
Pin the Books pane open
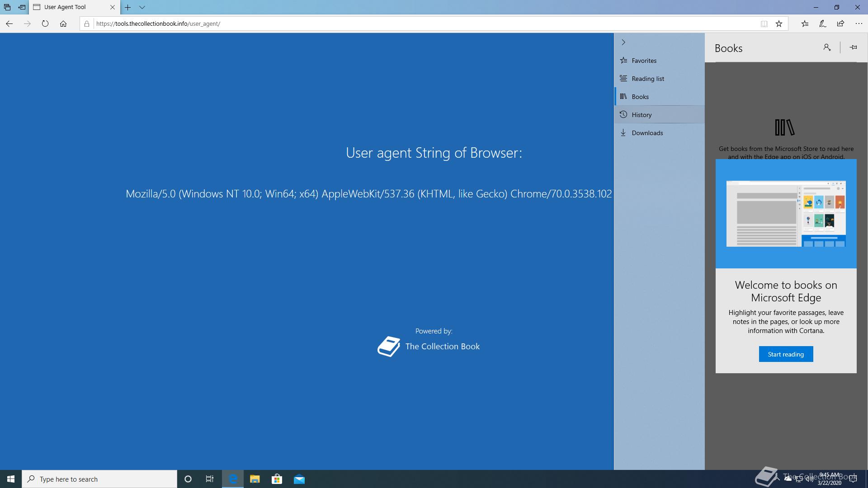(x=853, y=47)
